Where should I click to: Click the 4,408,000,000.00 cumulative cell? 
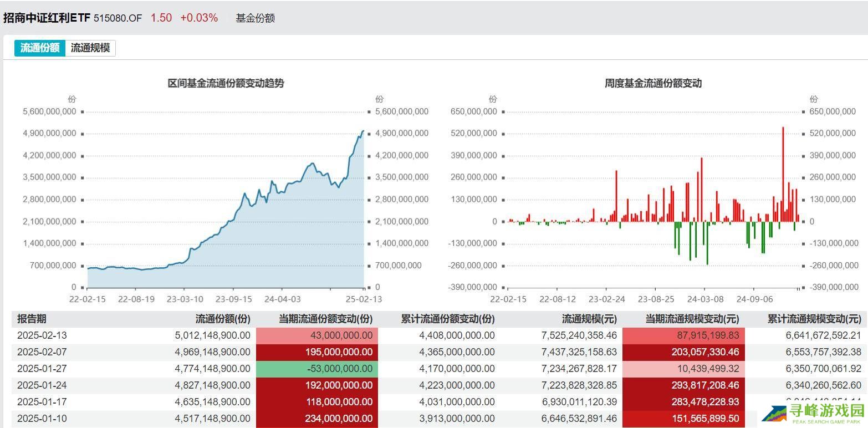[457, 335]
